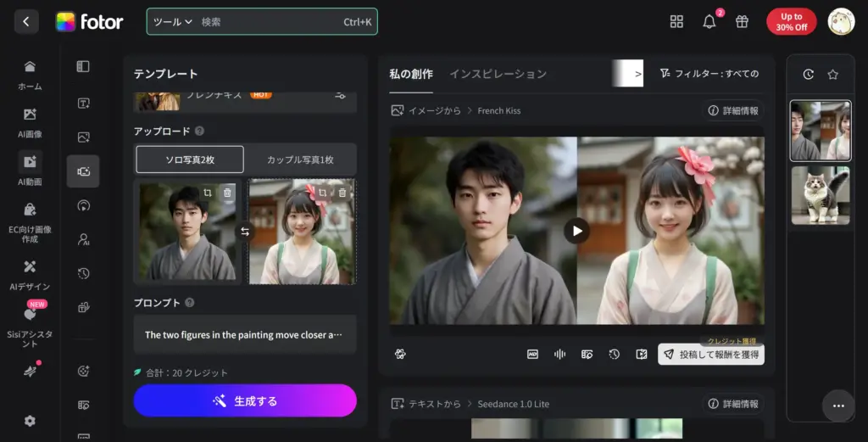Click the regenerate icon under video
The width and height of the screenshot is (868, 442).
pyautogui.click(x=400, y=354)
